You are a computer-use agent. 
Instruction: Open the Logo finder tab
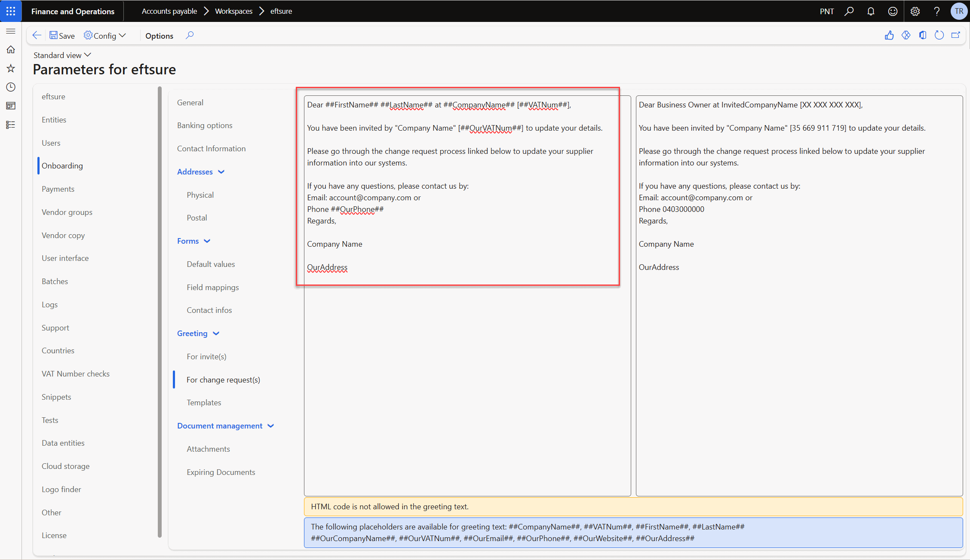pos(61,490)
